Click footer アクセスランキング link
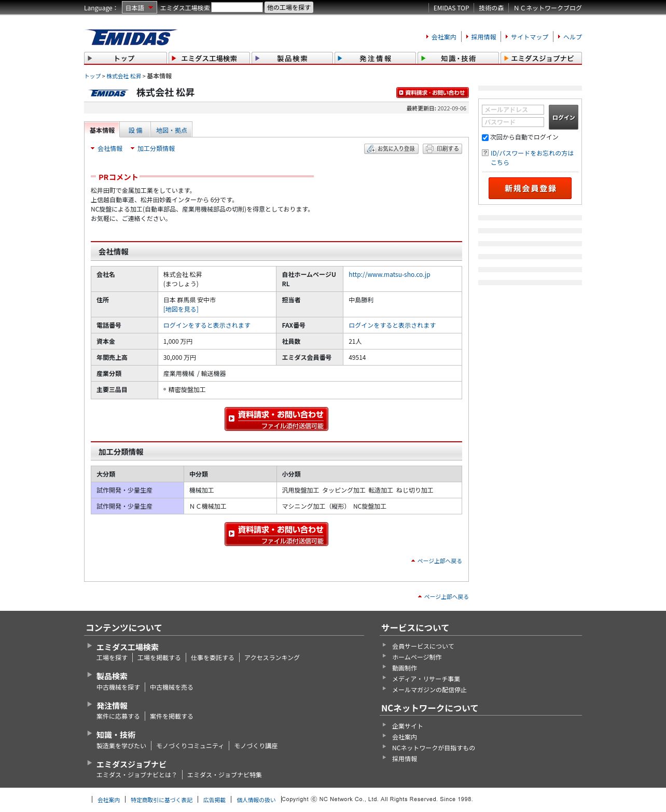This screenshot has width=666, height=812. click(x=272, y=658)
